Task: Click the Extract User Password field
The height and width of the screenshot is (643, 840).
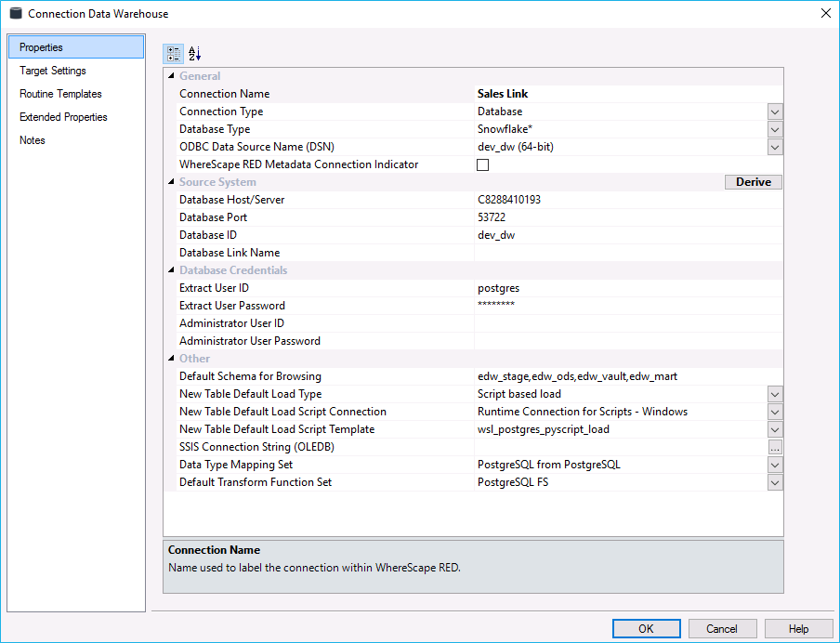Action: tap(628, 306)
